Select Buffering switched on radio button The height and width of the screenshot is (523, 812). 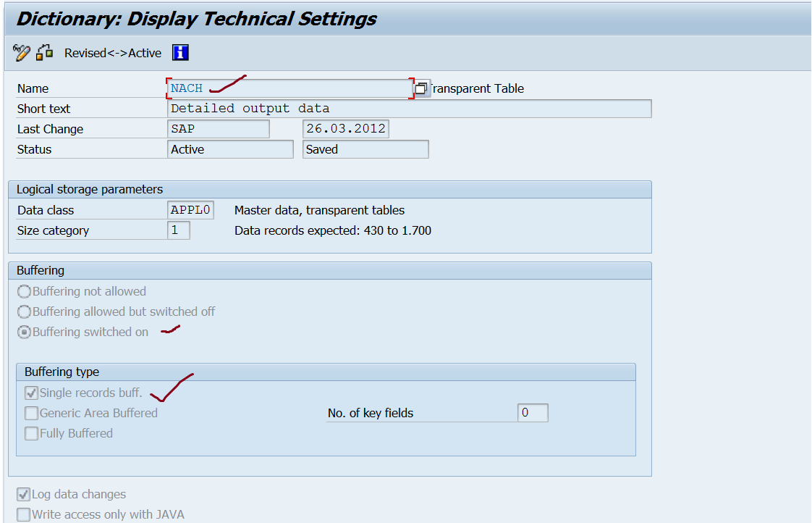[24, 332]
